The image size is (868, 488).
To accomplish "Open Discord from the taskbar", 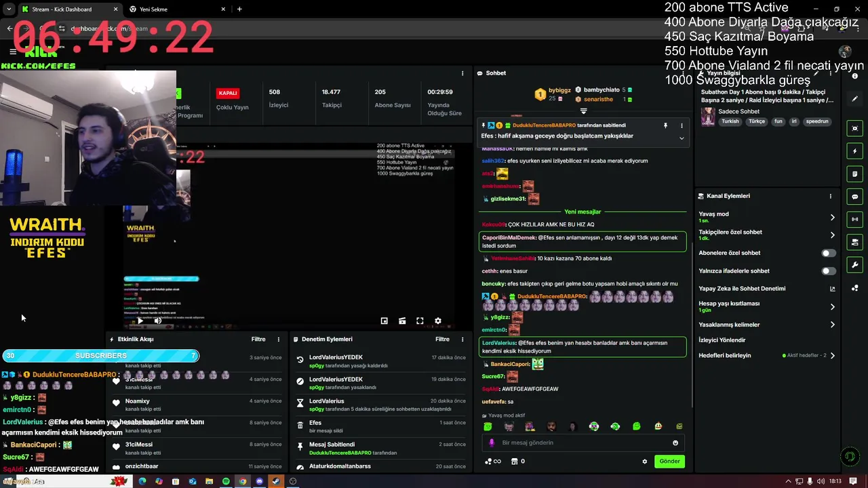I will point(259,481).
